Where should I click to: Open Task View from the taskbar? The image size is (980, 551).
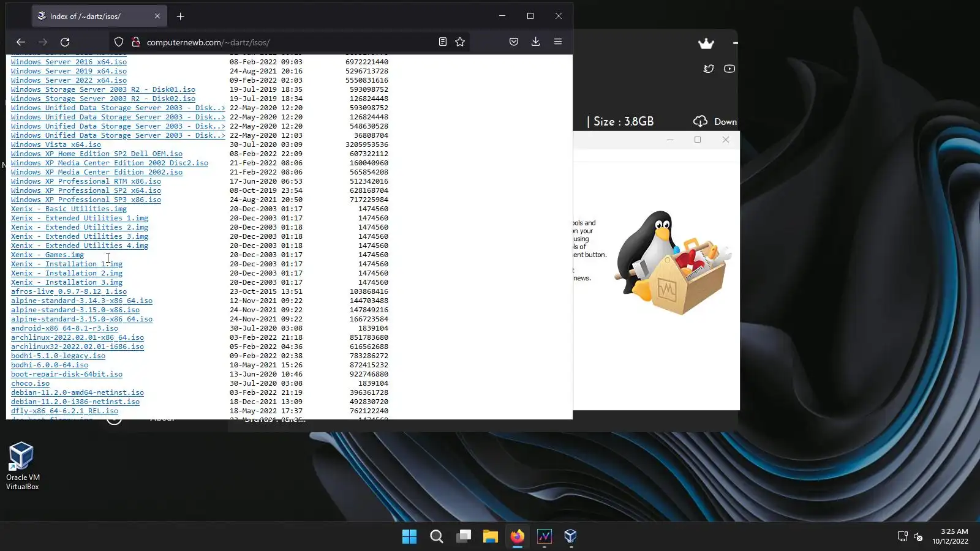[x=464, y=537]
